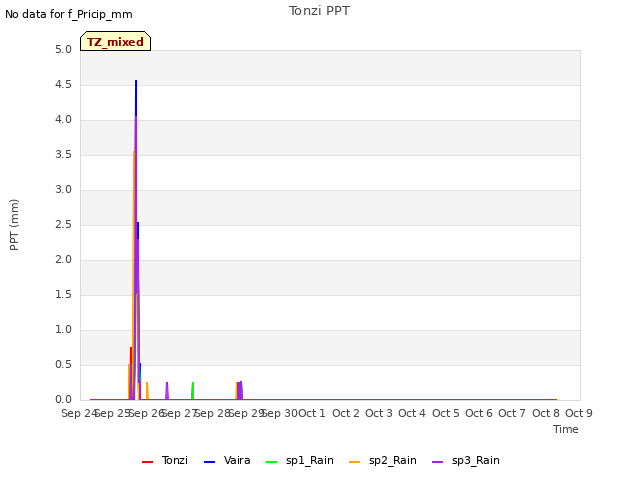This screenshot has height=480, width=640.
Task: Click the Oct 1 x-axis tick label
Action: [x=312, y=413]
